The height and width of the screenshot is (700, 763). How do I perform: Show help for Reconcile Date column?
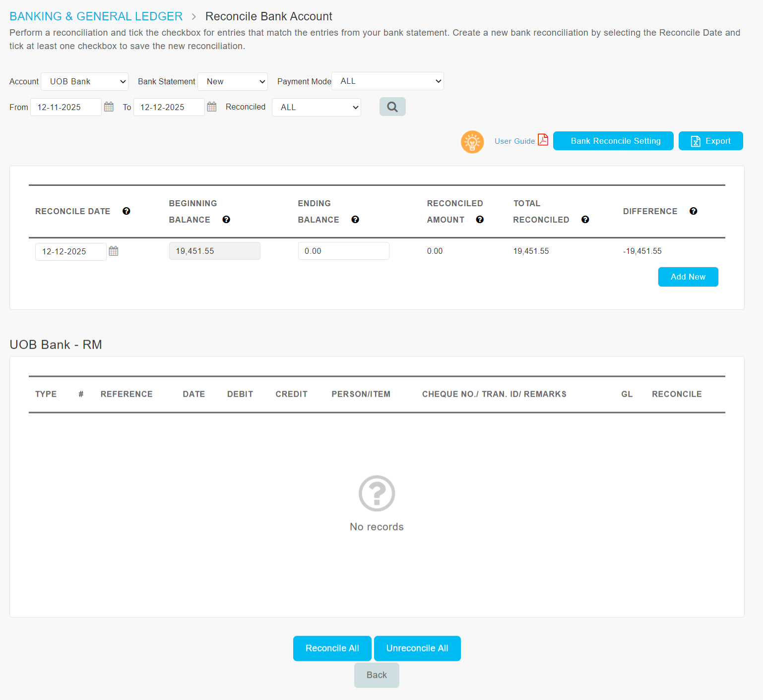point(127,211)
